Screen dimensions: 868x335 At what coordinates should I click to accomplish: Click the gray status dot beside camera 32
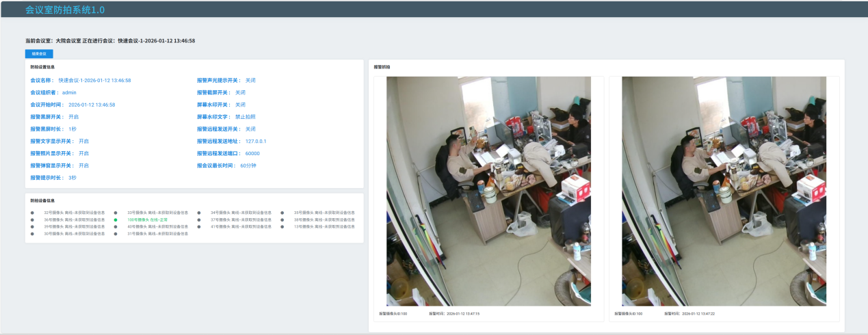click(x=32, y=213)
